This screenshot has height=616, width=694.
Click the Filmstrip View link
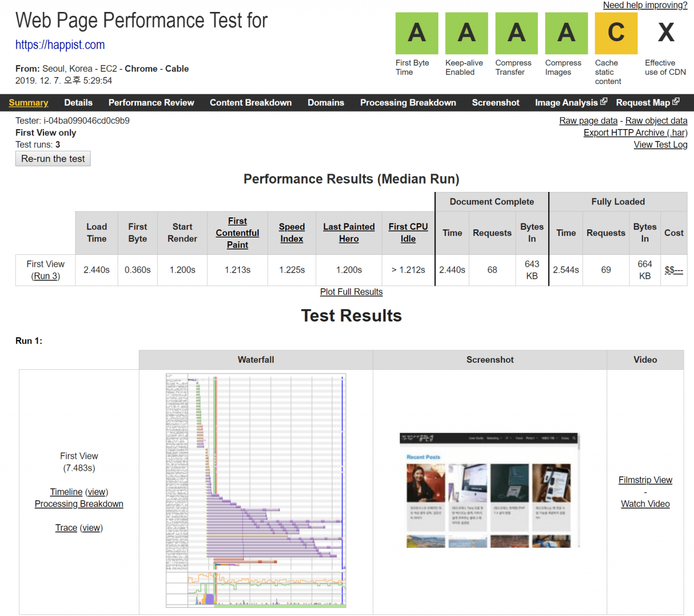[x=645, y=480]
